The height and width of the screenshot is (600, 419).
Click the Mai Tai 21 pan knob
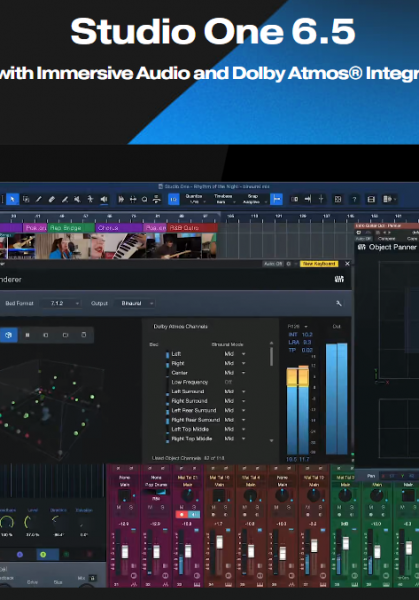[x=187, y=495]
